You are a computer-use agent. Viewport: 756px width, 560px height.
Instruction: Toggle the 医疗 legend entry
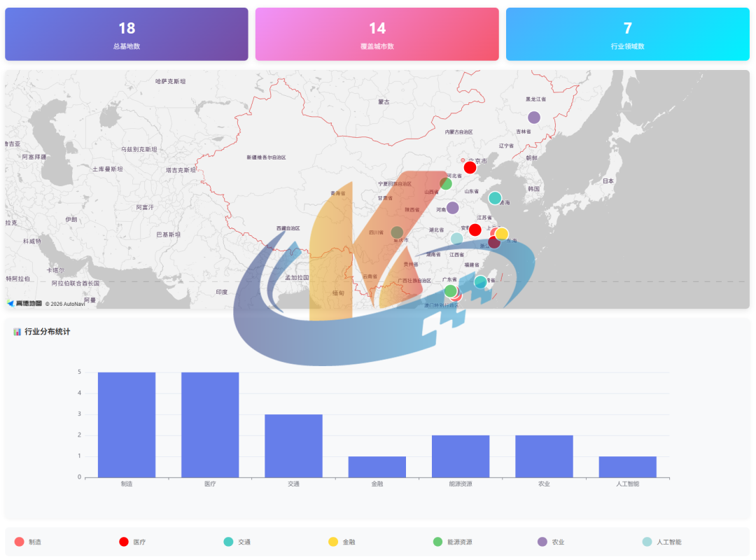coord(133,542)
